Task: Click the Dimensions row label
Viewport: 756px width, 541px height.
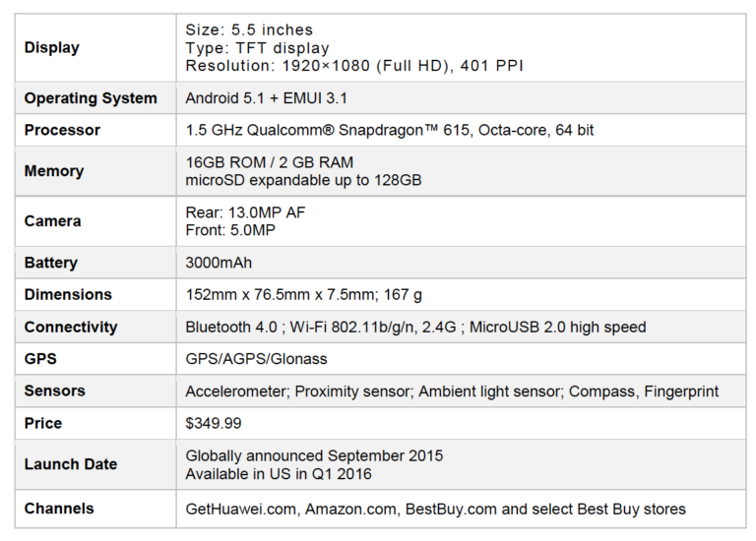Action: click(x=68, y=294)
